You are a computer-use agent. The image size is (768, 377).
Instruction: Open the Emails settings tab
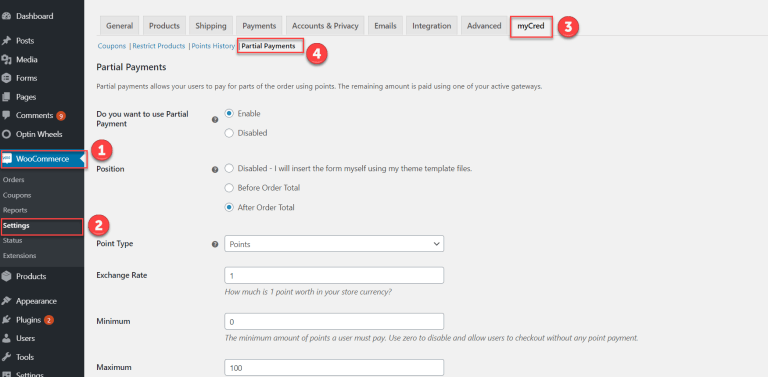[385, 26]
